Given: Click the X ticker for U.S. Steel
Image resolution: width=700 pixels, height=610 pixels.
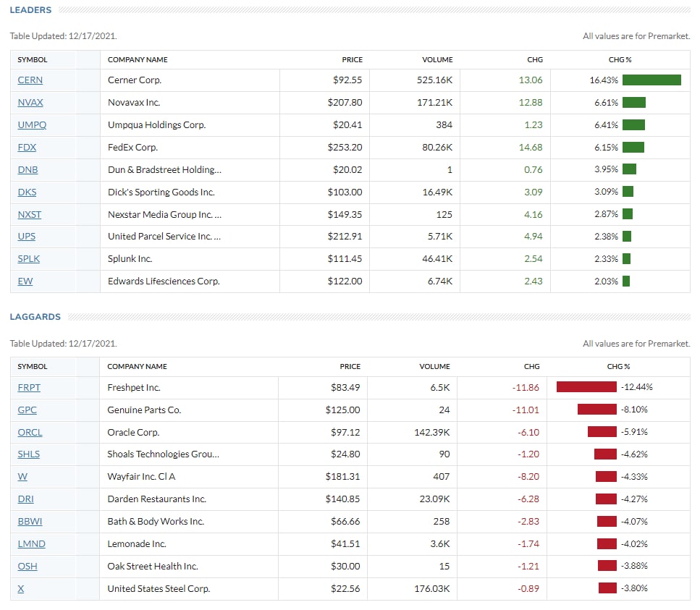Looking at the screenshot, I should click(20, 589).
